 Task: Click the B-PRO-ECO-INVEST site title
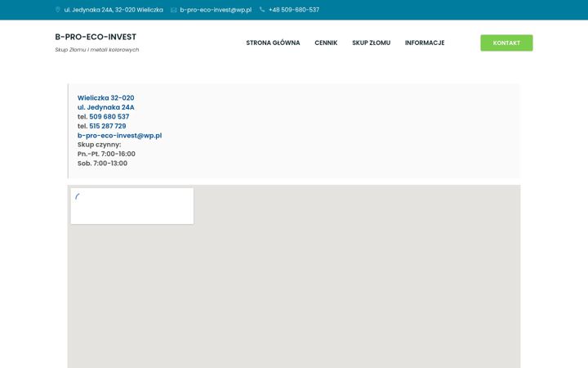click(x=96, y=37)
